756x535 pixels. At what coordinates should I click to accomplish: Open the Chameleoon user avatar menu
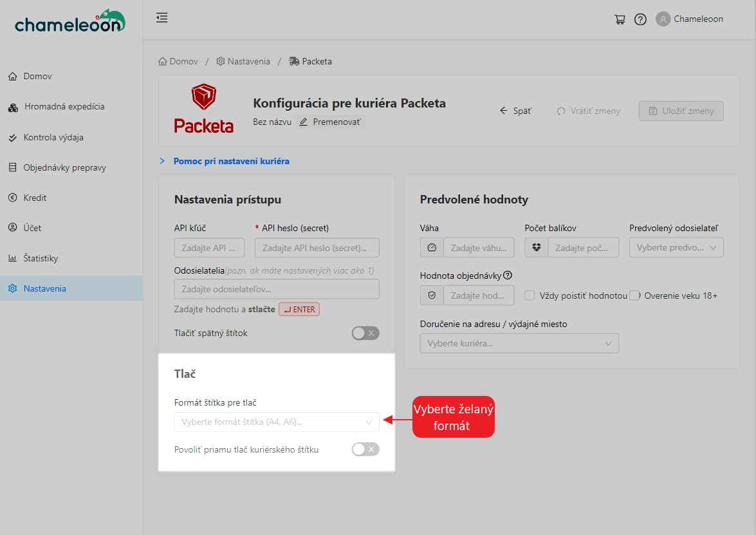[x=663, y=19]
